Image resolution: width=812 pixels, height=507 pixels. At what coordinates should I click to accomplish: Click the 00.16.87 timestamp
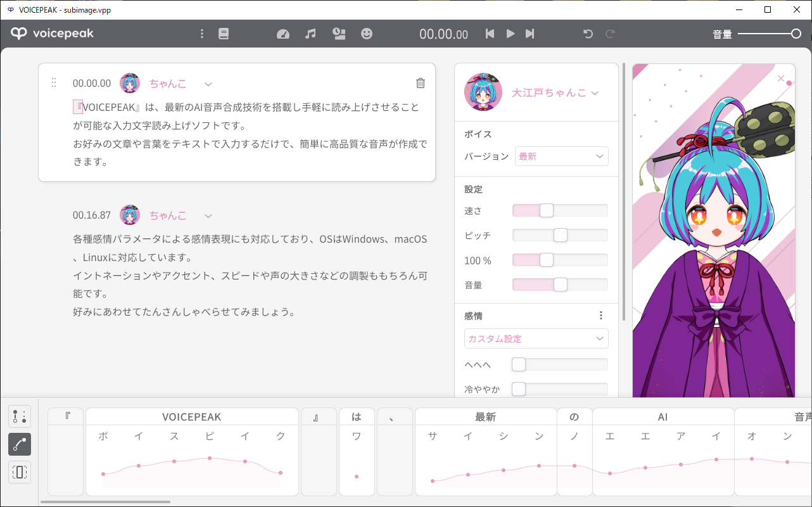(x=92, y=215)
